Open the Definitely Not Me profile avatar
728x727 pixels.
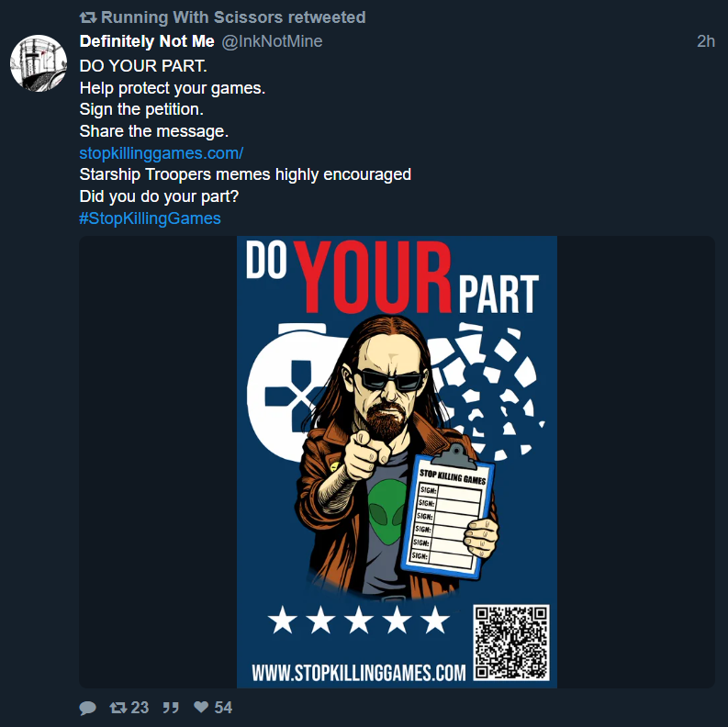pyautogui.click(x=39, y=63)
